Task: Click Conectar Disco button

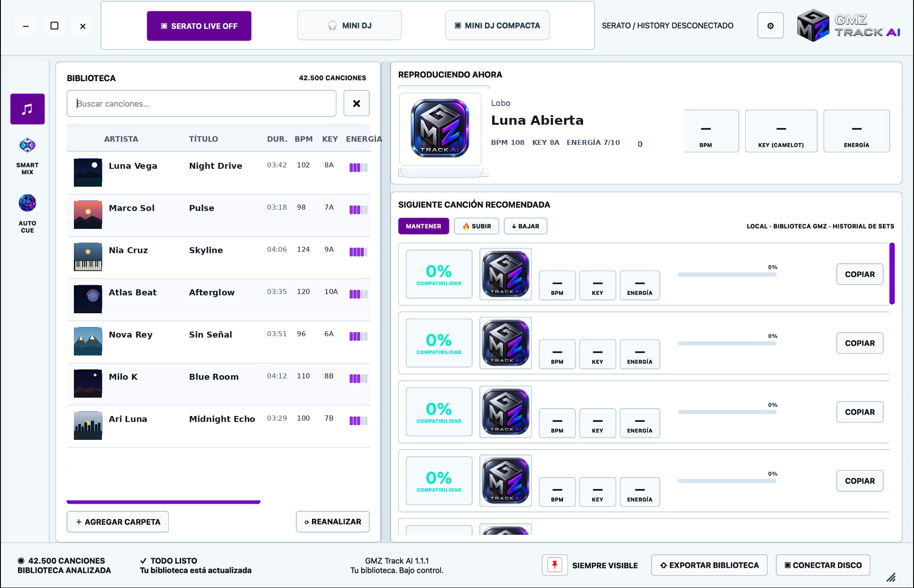Action: [x=823, y=565]
